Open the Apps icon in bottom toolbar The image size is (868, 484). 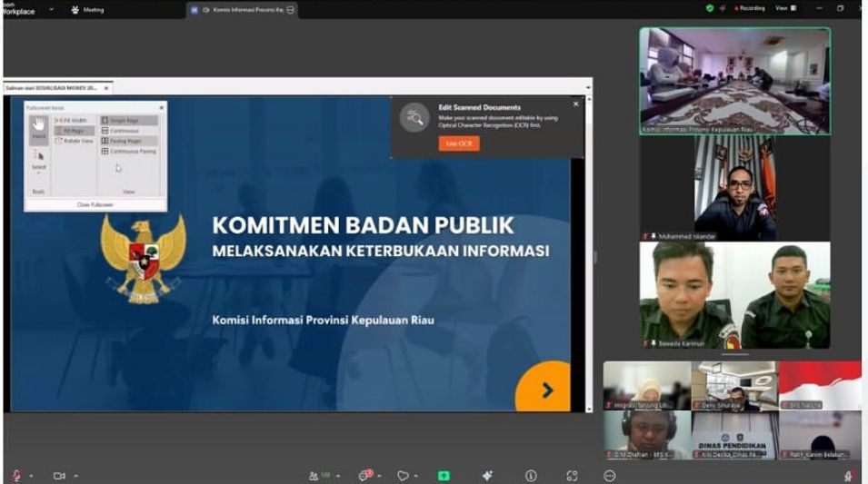(x=572, y=476)
